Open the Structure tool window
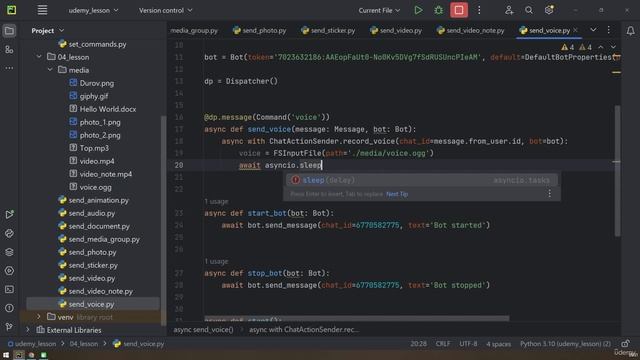 coord(9,49)
